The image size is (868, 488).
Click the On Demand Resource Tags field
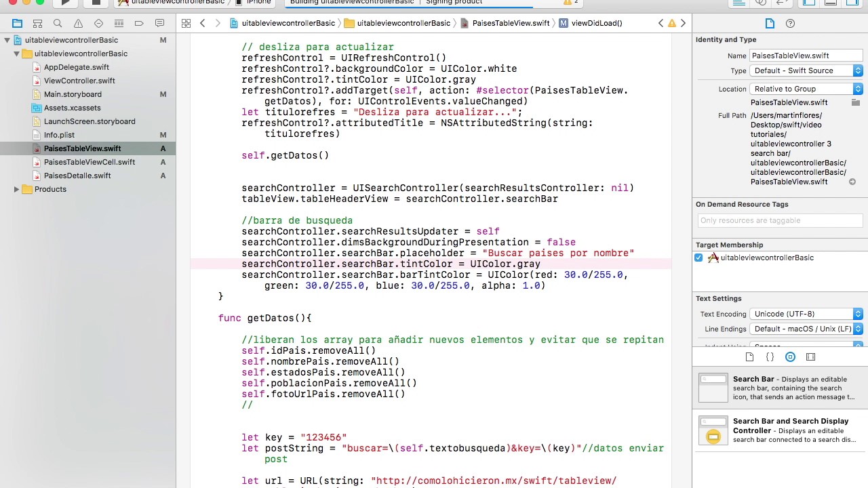point(780,220)
